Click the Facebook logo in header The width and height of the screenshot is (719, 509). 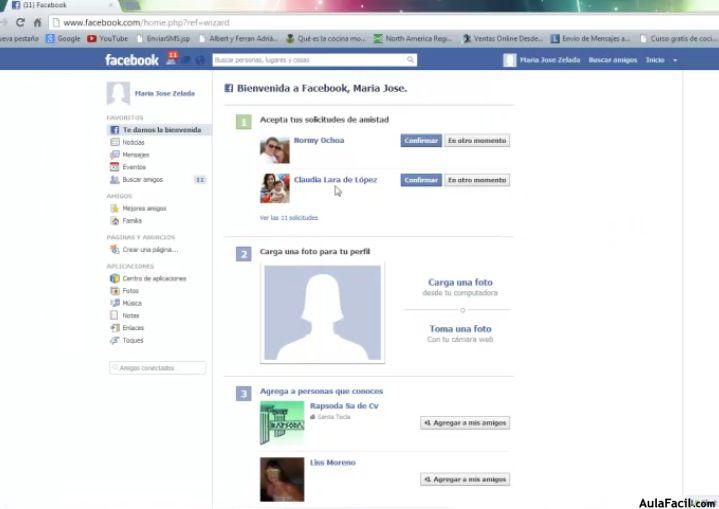coord(132,60)
